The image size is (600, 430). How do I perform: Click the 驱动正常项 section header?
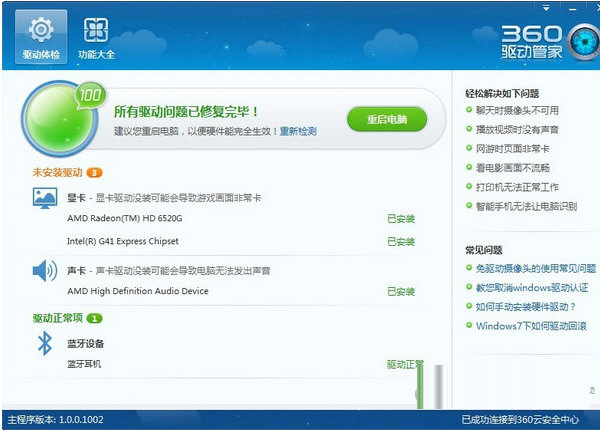point(57,318)
